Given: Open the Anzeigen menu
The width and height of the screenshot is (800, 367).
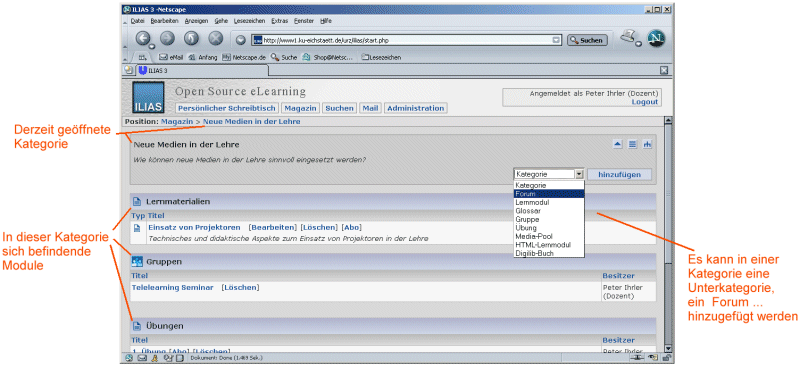Looking at the screenshot, I should tap(196, 21).
